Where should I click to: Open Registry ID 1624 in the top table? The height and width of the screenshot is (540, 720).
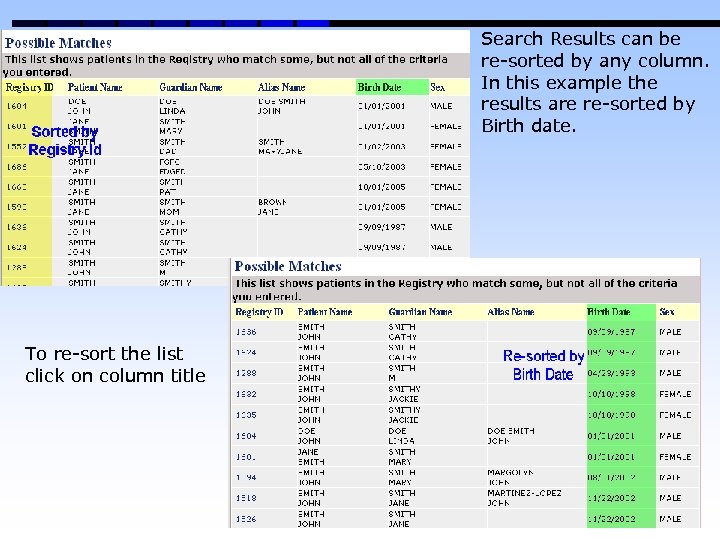17,247
